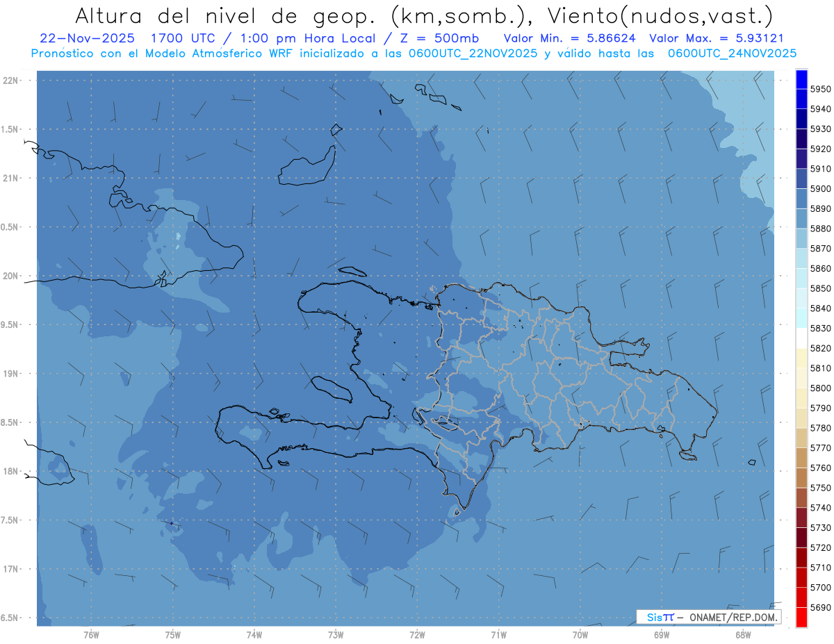Click the 6.5N latitude axis label
834x644 pixels.
(10, 618)
